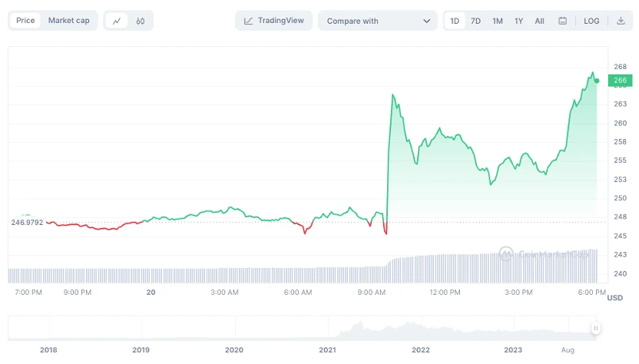Select the Price view toggle
This screenshot has width=639, height=364.
[25, 21]
